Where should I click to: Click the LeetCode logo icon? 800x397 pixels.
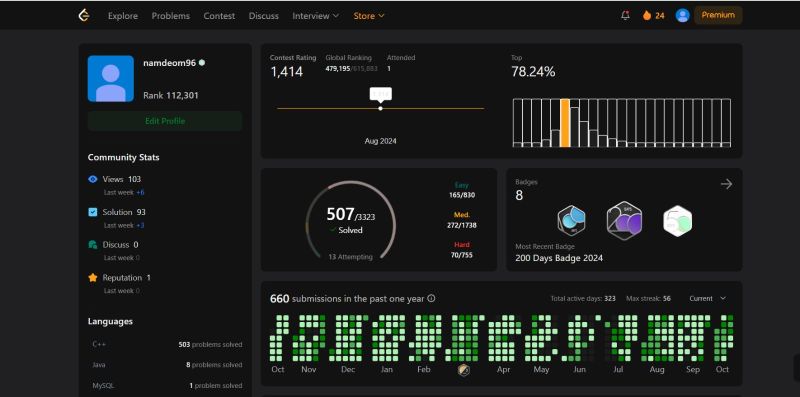tap(84, 15)
